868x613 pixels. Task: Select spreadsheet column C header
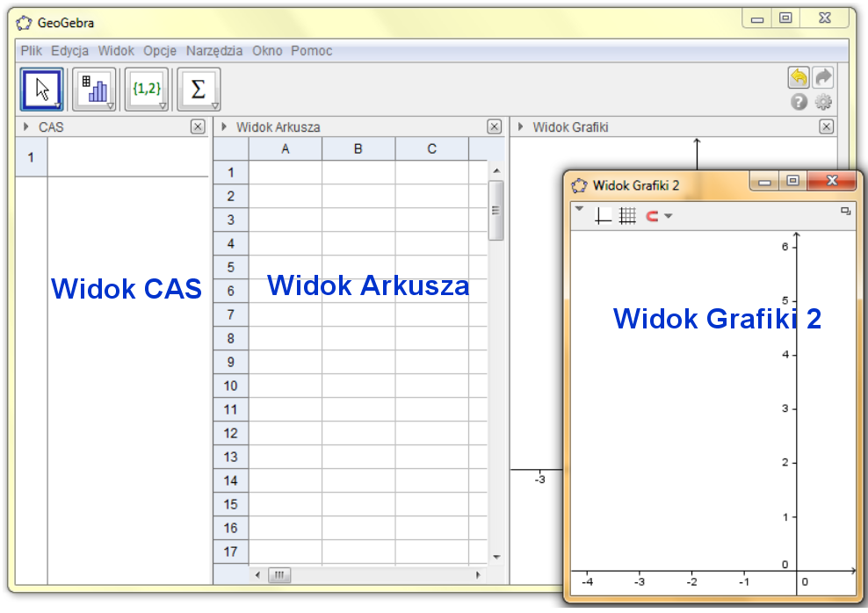click(x=431, y=148)
